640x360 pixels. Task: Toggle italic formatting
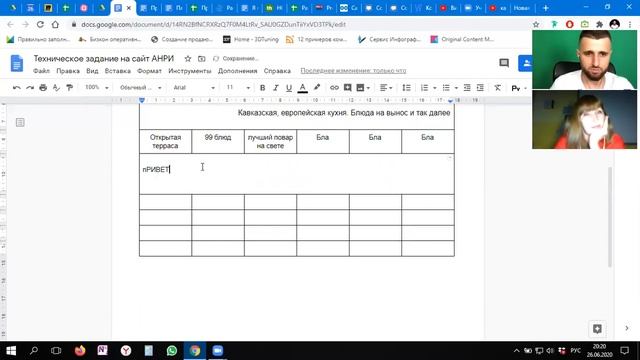276,88
